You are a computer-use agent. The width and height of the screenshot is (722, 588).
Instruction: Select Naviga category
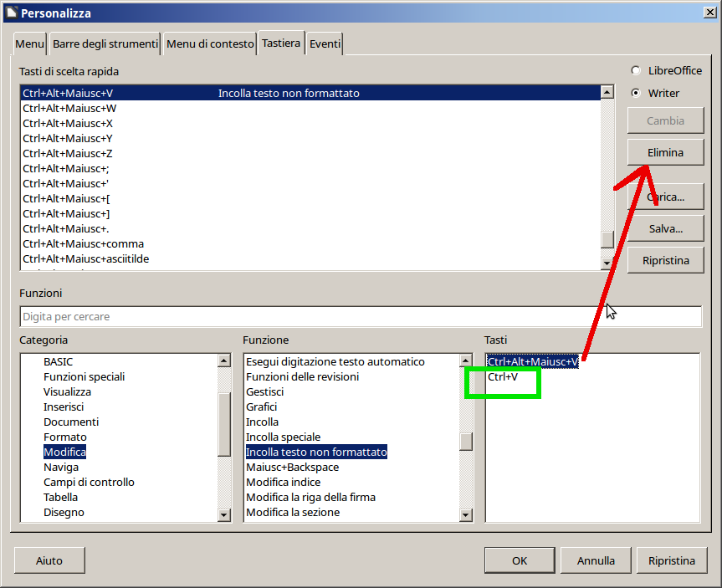61,467
